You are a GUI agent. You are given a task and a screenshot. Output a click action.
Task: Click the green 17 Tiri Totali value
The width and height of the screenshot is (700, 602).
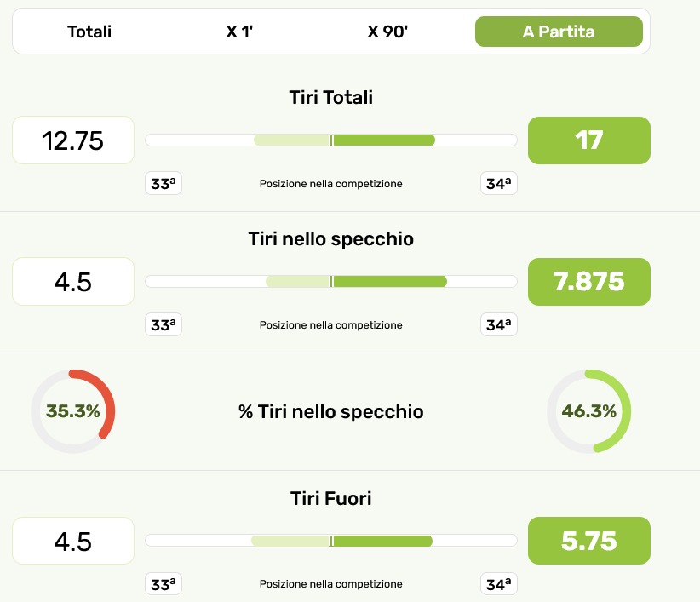(x=589, y=140)
